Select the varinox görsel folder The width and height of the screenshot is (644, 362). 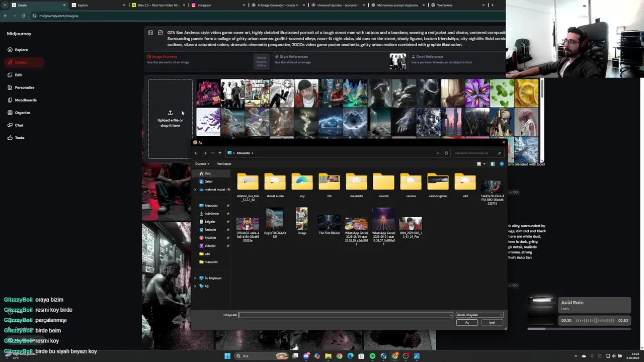click(438, 185)
